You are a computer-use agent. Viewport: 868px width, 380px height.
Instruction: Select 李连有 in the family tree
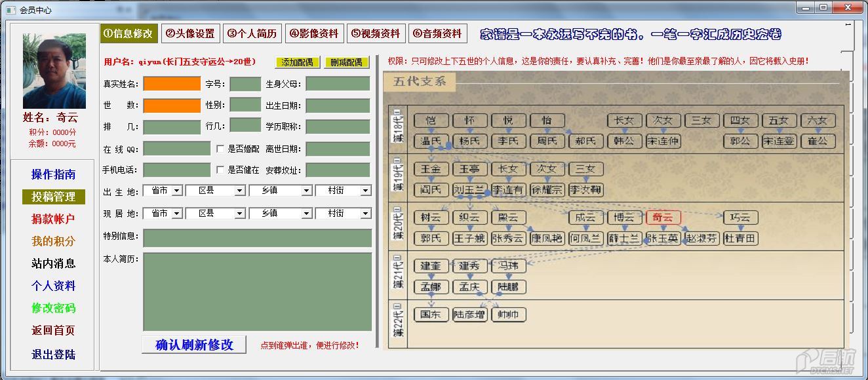coord(509,190)
